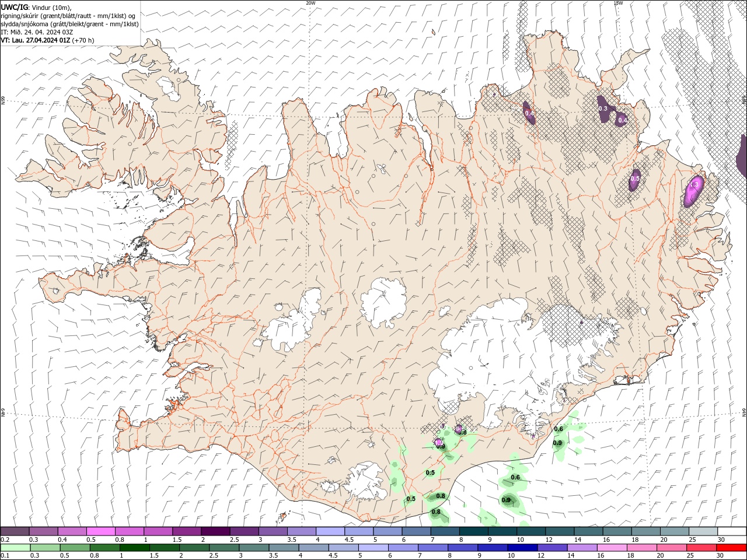Click the 'UWC/IG: Vindur (10m)' title line

click(36, 8)
